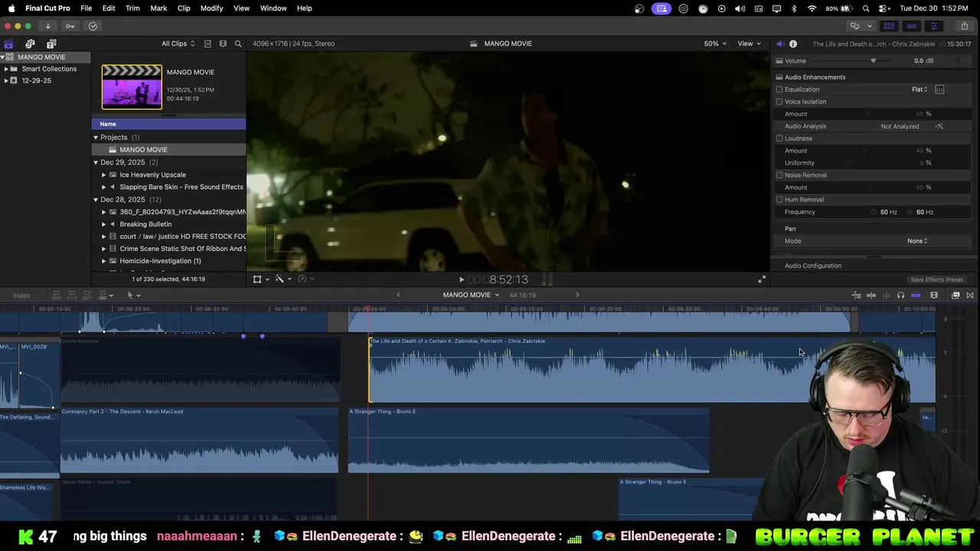Open the macOS Control Center icon
This screenshot has width=980, height=551.
pos(883,8)
